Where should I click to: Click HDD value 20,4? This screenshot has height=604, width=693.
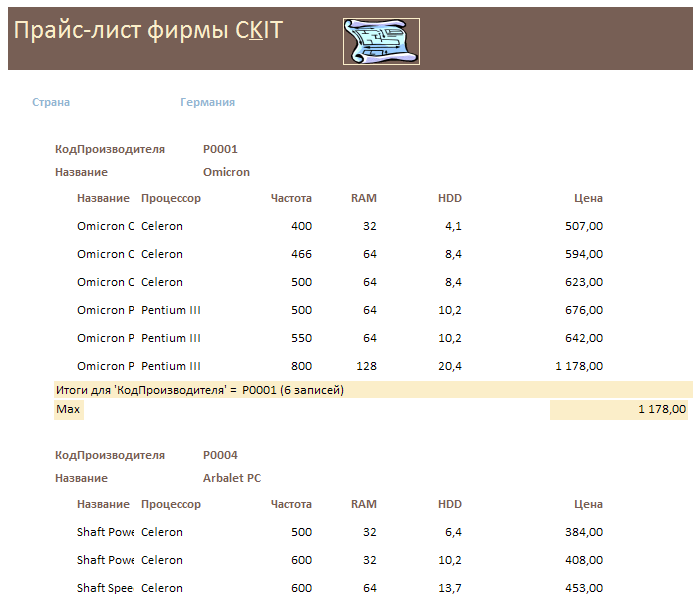(x=450, y=366)
